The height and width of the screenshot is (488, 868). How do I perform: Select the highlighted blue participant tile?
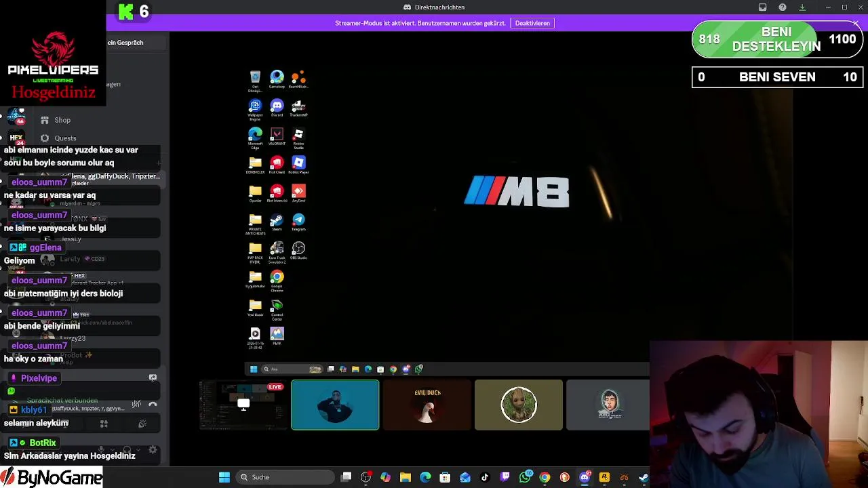point(335,405)
